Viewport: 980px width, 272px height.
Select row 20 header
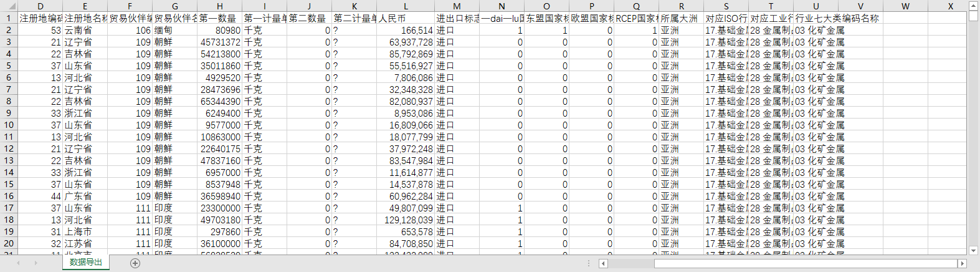tap(9, 243)
